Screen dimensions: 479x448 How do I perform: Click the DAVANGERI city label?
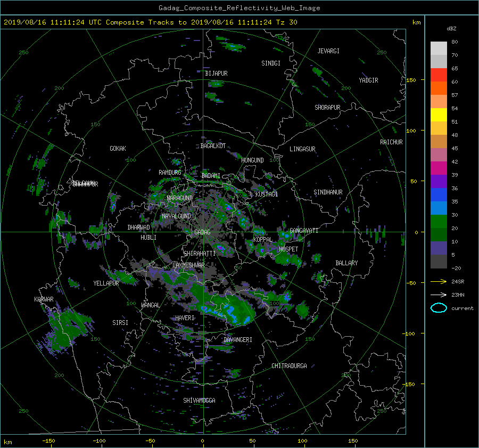[238, 340]
